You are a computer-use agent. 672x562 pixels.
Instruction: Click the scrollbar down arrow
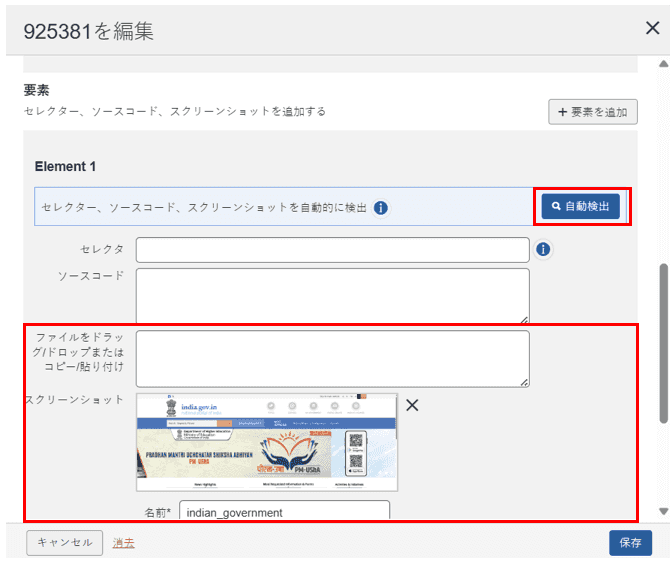(662, 511)
